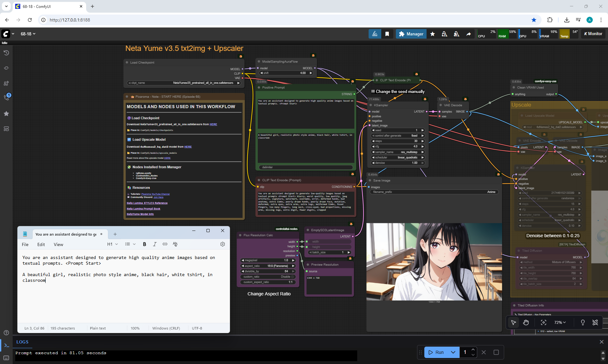The height and width of the screenshot is (364, 608).
Task: Click the share arrow icon in top bar
Action: [468, 34]
